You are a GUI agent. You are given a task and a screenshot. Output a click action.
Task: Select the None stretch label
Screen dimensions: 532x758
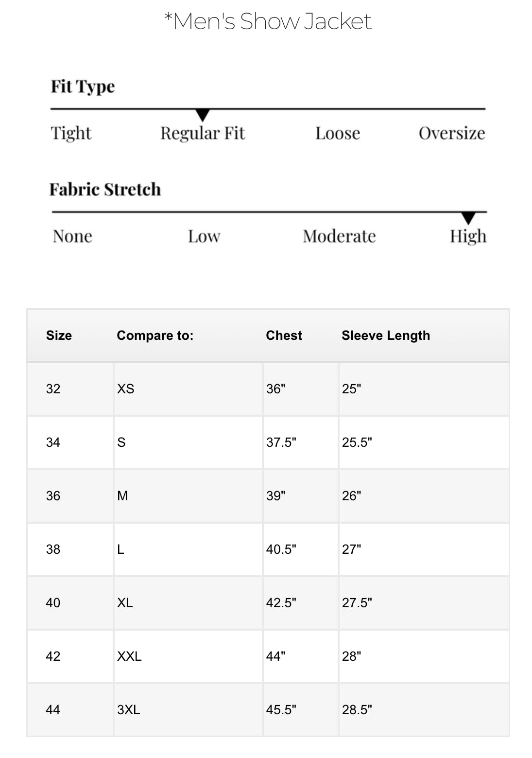(72, 236)
